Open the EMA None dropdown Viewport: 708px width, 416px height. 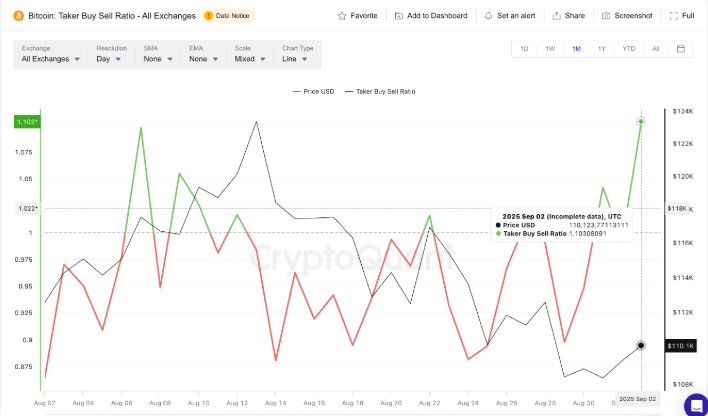(x=204, y=55)
